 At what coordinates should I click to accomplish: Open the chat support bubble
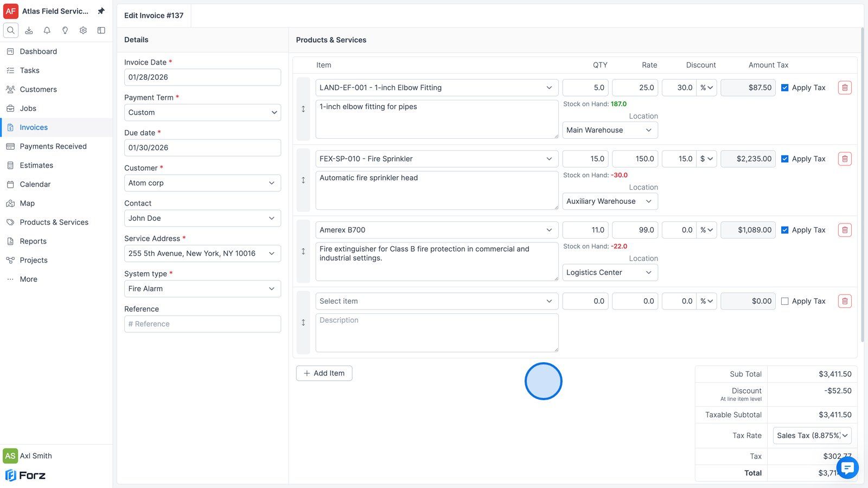(847, 467)
